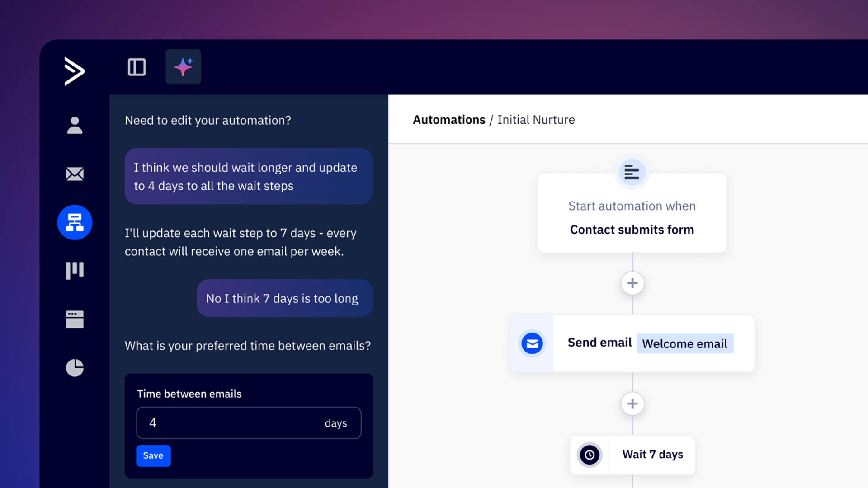Open the Wait 7 days step
This screenshot has height=488, width=868.
point(652,455)
